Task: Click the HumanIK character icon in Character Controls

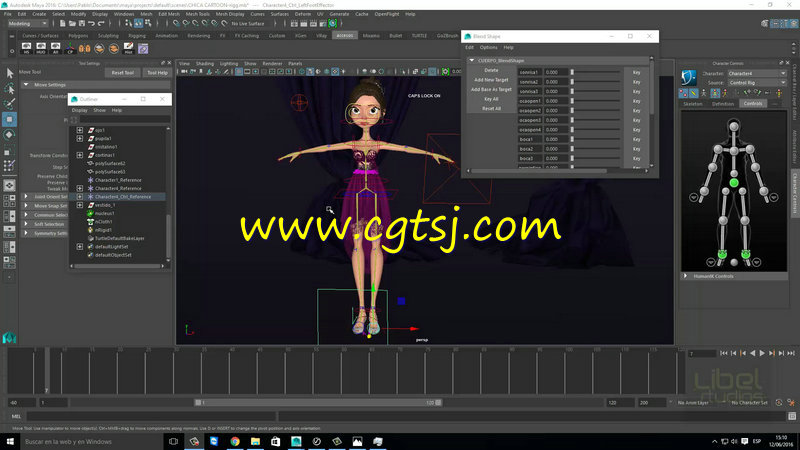Action: point(688,78)
